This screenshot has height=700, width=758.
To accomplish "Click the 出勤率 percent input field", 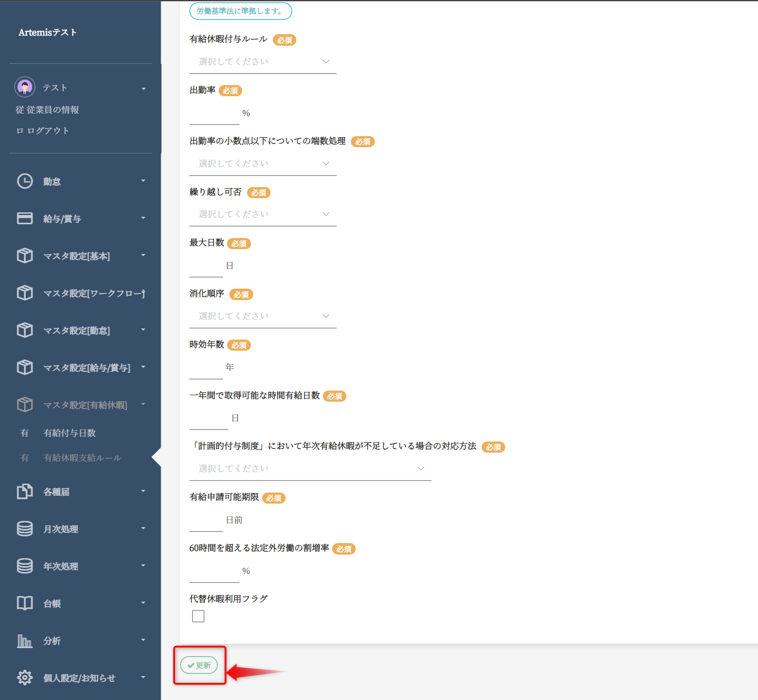I will click(x=214, y=114).
